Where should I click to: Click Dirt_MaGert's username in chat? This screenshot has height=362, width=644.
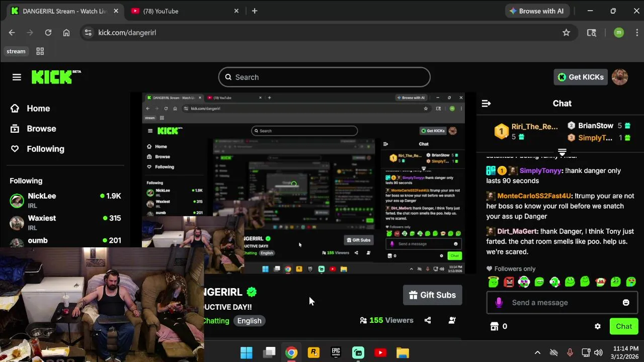[x=517, y=231]
